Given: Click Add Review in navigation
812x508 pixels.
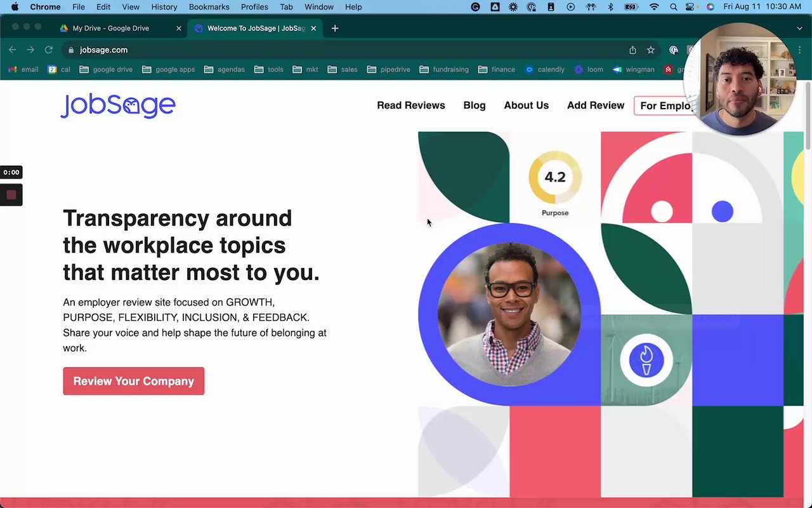Looking at the screenshot, I should pyautogui.click(x=596, y=105).
